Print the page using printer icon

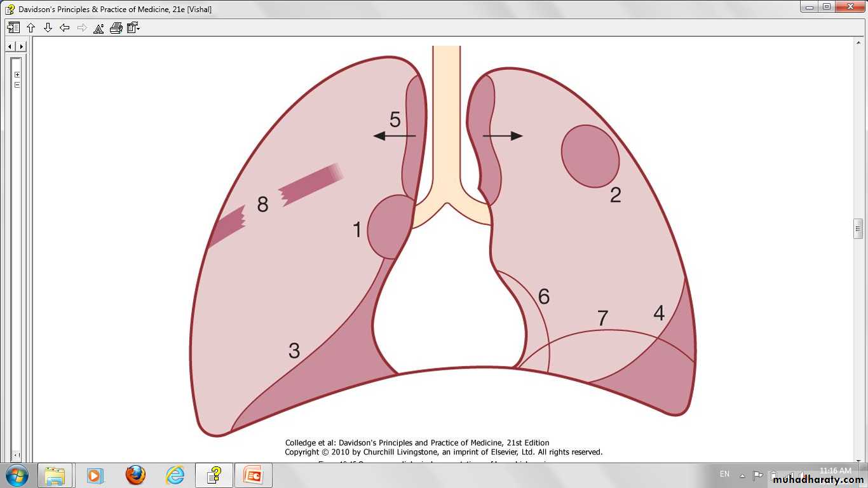click(116, 28)
